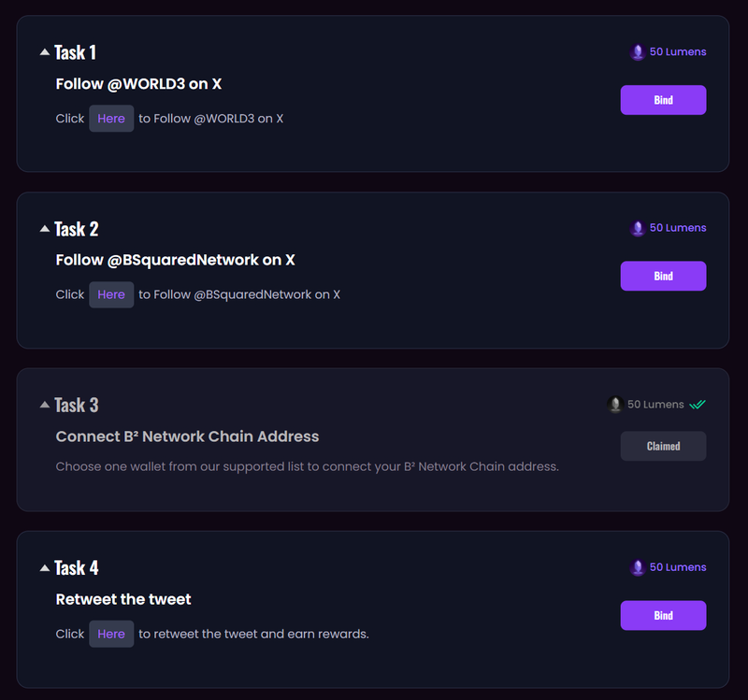748x700 pixels.
Task: Click the Lumens gem icon in Task 2
Action: point(638,228)
